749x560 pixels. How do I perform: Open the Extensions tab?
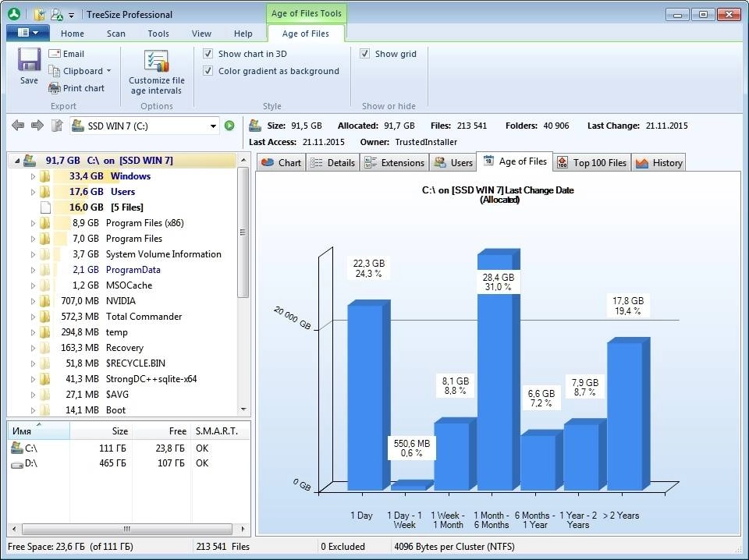tap(394, 163)
